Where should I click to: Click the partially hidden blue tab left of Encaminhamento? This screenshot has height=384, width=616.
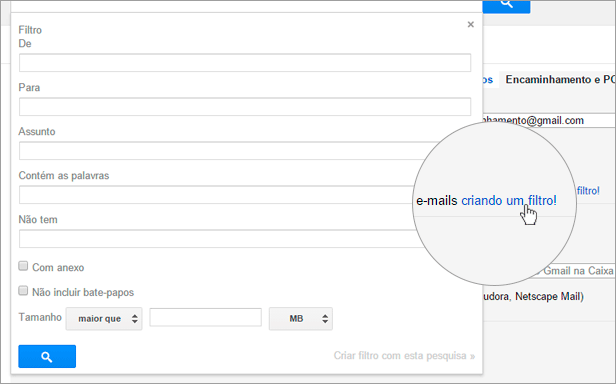[488, 79]
